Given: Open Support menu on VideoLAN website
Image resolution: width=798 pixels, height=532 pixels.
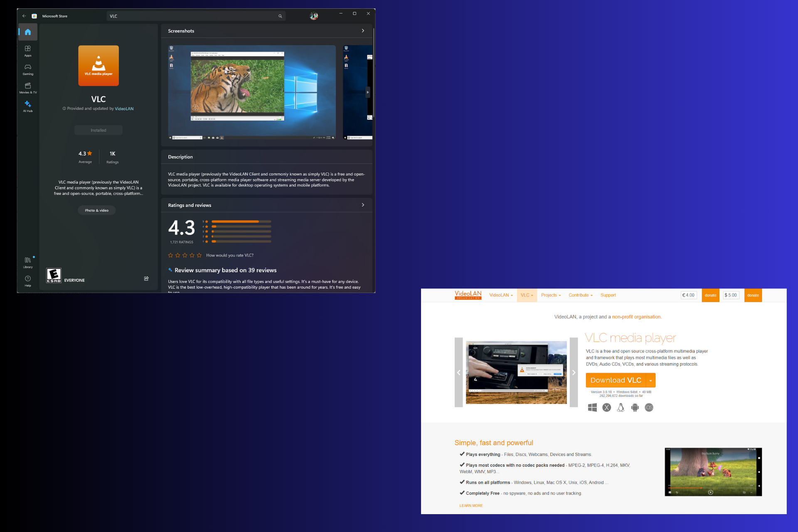Looking at the screenshot, I should [x=607, y=295].
